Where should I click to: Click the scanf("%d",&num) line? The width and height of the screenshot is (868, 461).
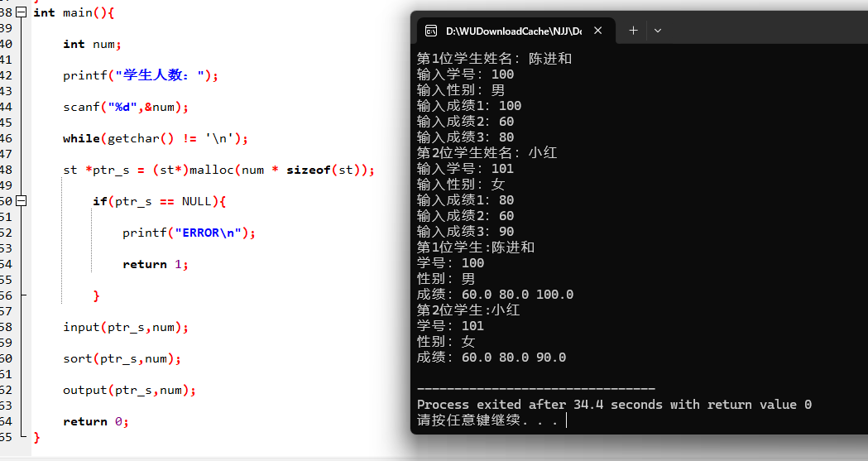(x=126, y=107)
